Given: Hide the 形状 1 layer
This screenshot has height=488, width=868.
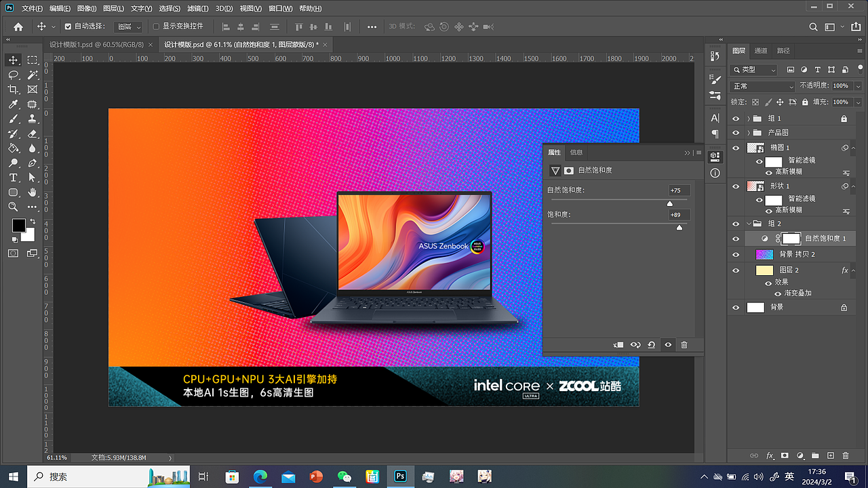Looking at the screenshot, I should pos(736,186).
